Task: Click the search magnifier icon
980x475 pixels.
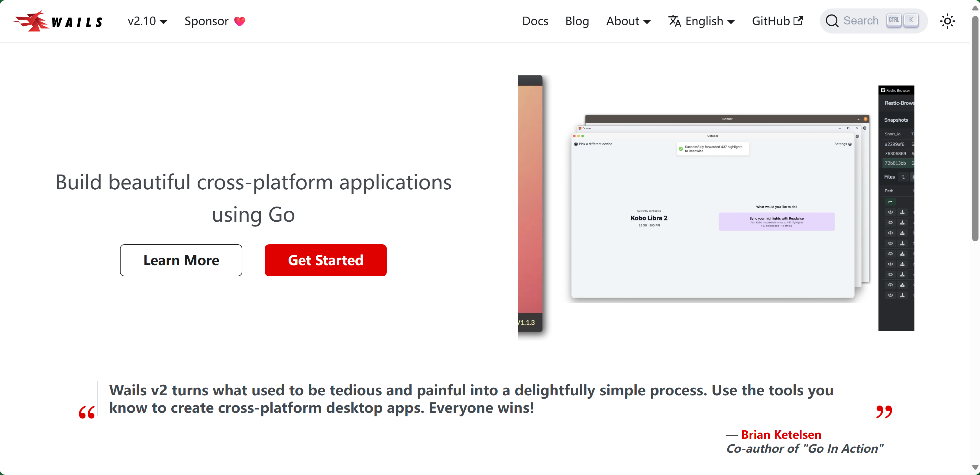Action: (832, 21)
